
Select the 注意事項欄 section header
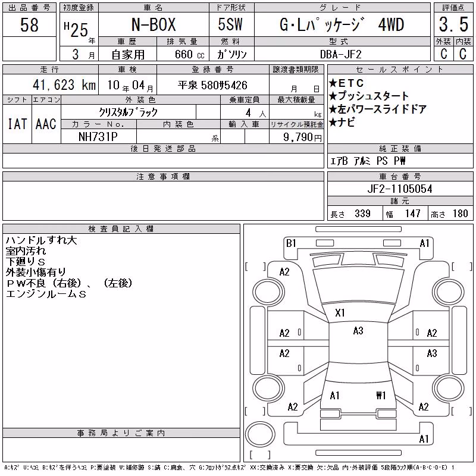click(x=163, y=176)
